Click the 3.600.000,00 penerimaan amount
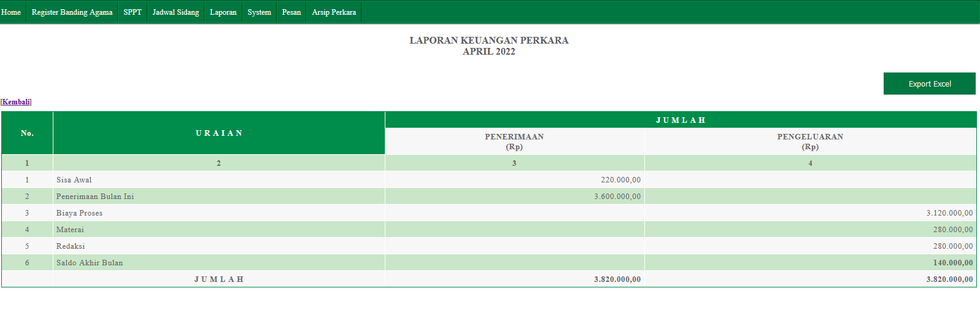980x320 pixels. click(617, 197)
